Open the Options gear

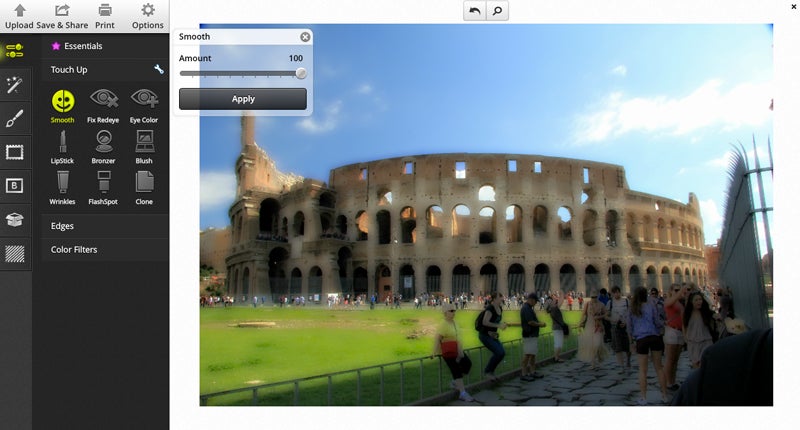click(148, 10)
